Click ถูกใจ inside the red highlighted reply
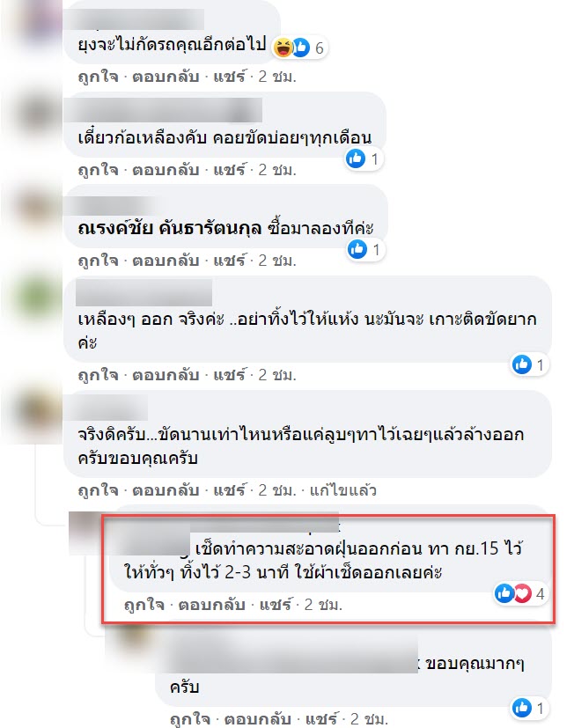Screen dimensions: 574x728 pos(144,605)
